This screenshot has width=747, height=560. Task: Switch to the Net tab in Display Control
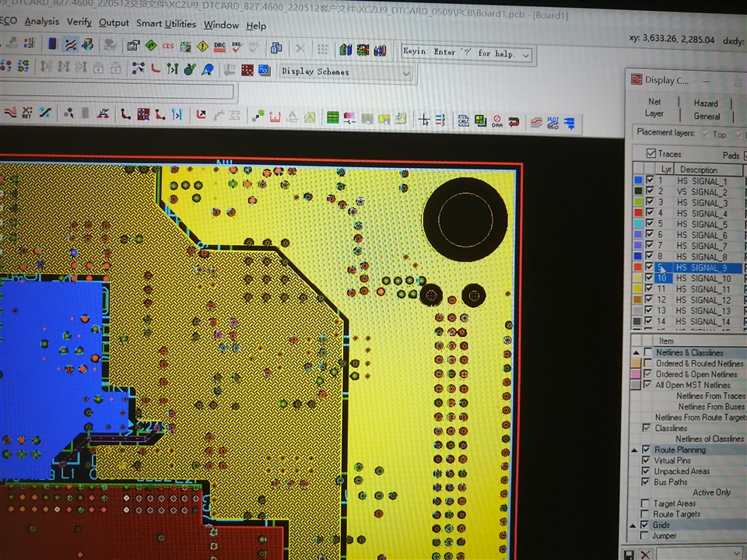point(654,101)
